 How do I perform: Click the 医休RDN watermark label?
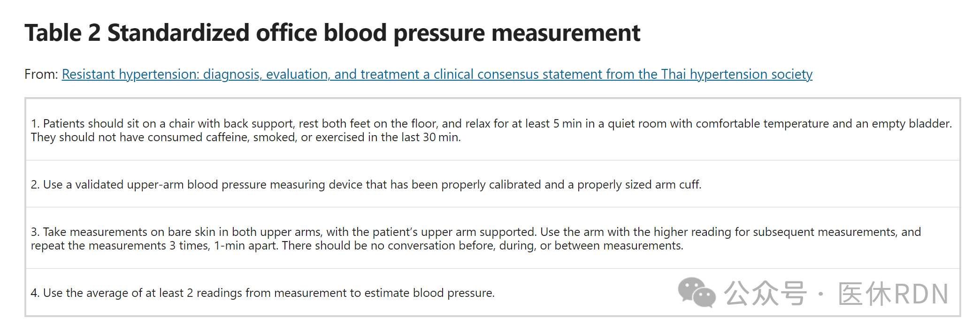click(893, 294)
